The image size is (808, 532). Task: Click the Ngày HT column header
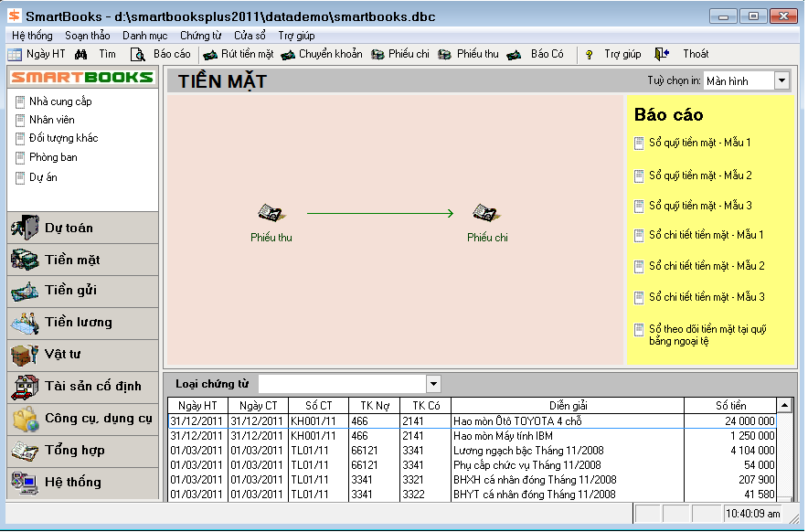(x=197, y=406)
